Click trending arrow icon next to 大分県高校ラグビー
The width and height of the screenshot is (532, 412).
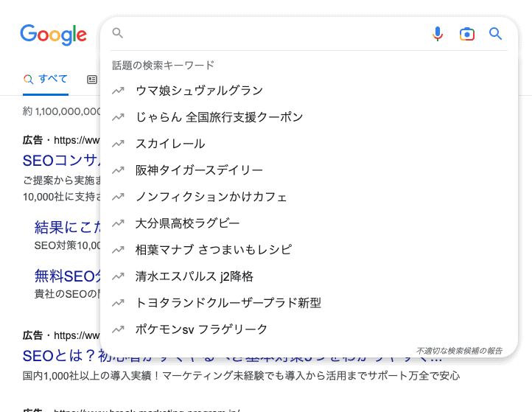[118, 223]
